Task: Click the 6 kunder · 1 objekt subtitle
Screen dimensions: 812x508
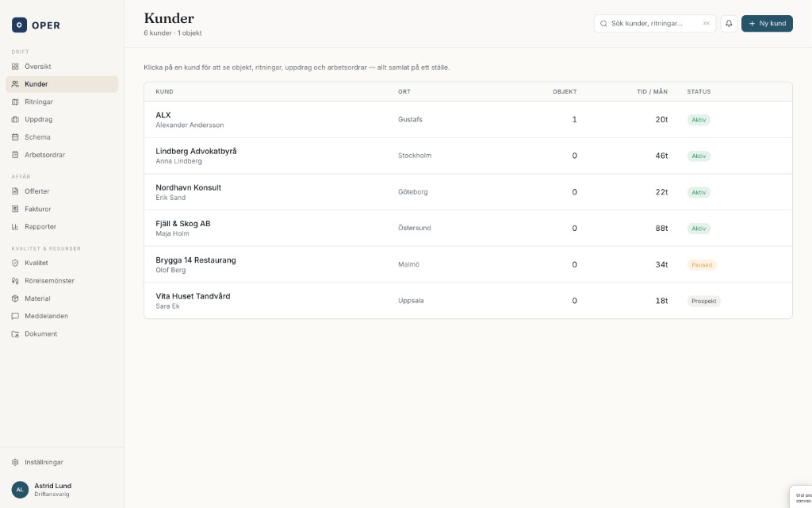Action: point(173,33)
